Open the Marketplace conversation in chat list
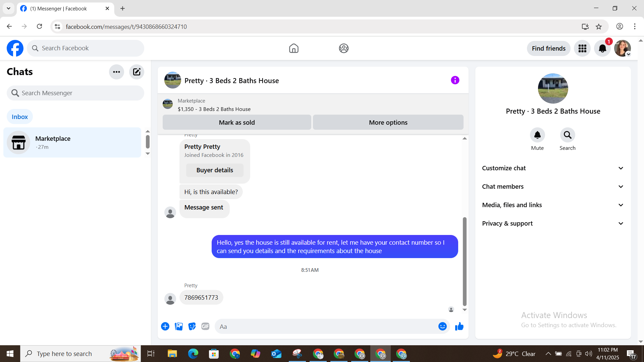 [72, 142]
